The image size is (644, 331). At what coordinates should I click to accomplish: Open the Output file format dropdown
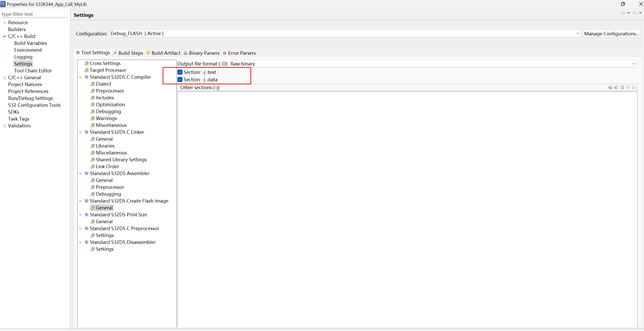[x=634, y=64]
